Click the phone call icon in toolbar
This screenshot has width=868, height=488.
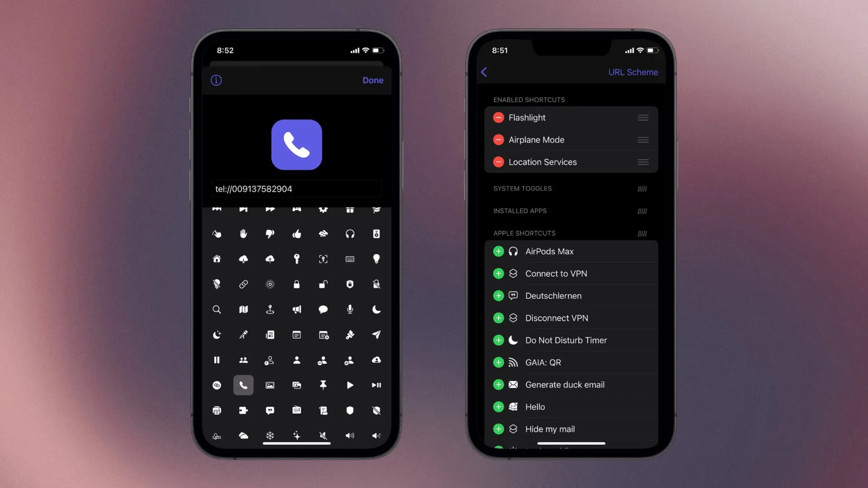pyautogui.click(x=243, y=385)
